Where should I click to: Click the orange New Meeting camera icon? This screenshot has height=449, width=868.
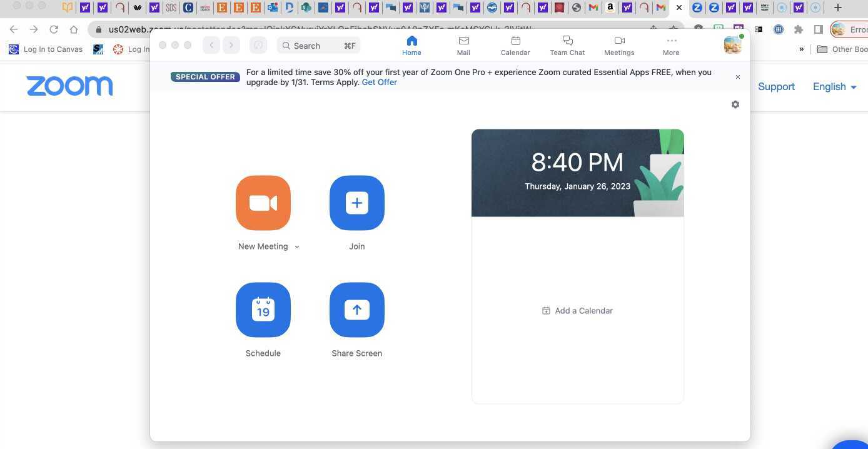point(263,203)
